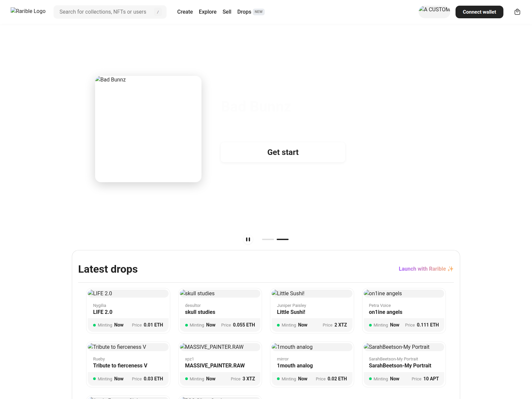Open the LIFE 2.0 drop thumbnail

coord(128,294)
